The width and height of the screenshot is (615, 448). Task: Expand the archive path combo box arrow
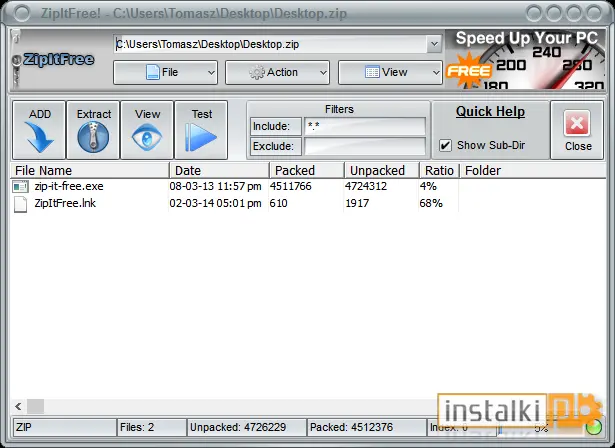click(434, 44)
